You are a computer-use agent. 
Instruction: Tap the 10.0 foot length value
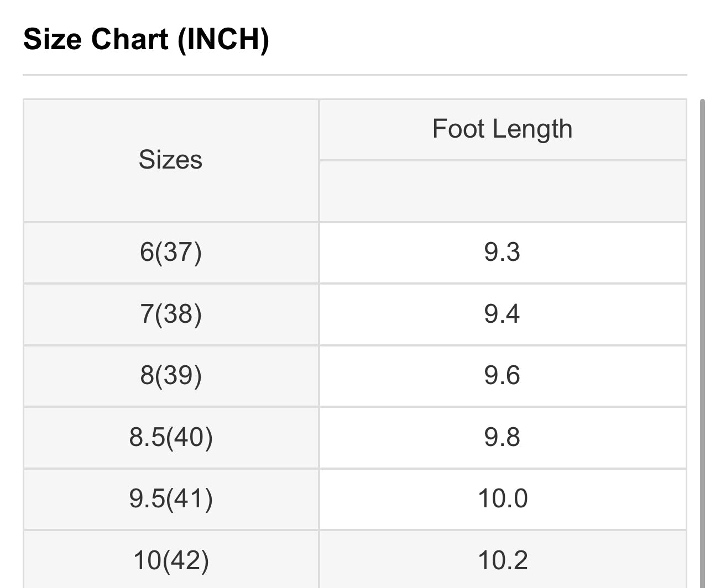point(502,499)
